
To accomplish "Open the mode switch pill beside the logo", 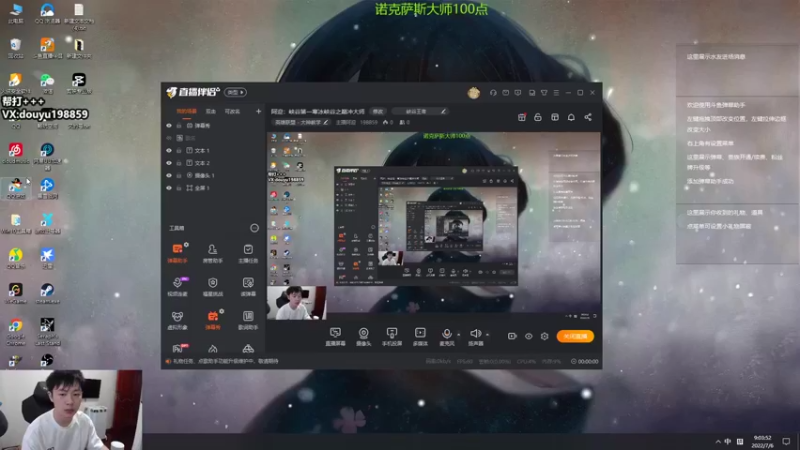I will click(235, 92).
